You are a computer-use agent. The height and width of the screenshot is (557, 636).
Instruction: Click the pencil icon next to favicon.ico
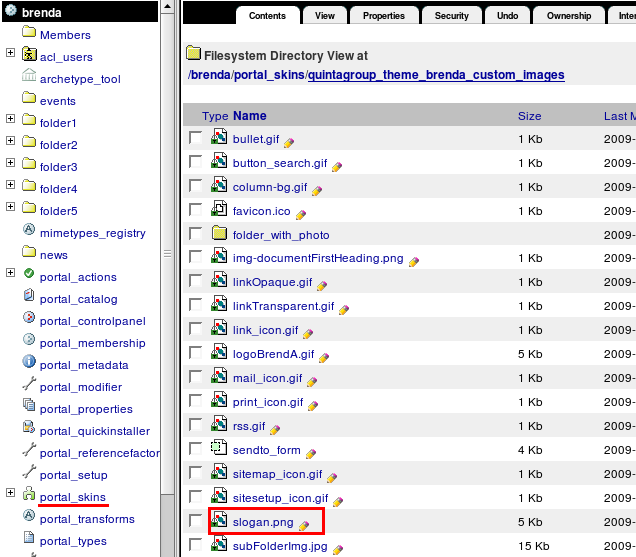tap(300, 214)
